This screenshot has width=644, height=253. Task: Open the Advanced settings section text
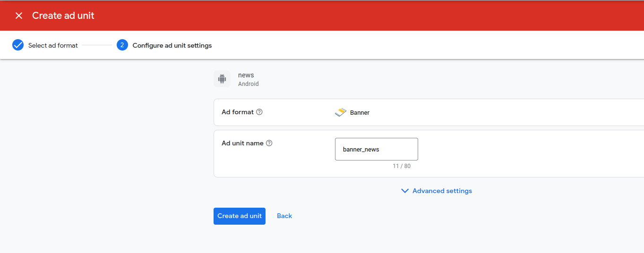(x=442, y=191)
